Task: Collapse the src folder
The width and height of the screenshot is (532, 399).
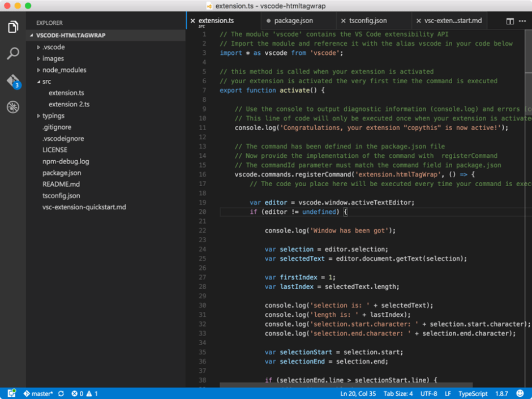Action: 38,81
